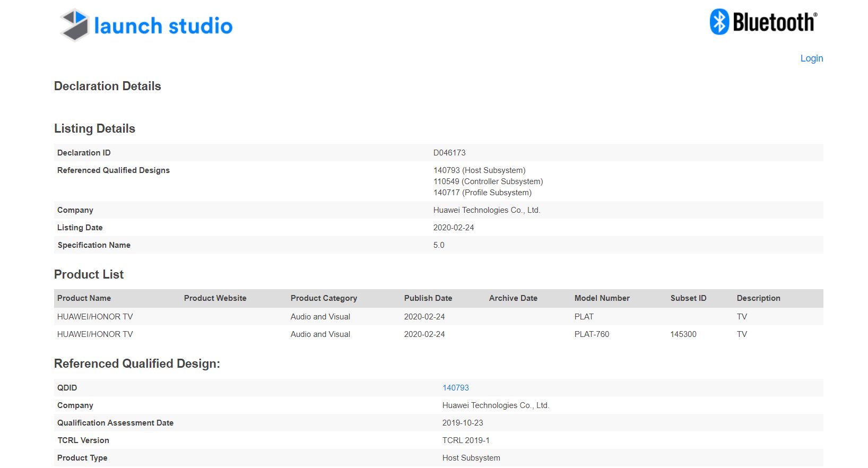Click the Publish Date column header
868x468 pixels.
(x=428, y=298)
